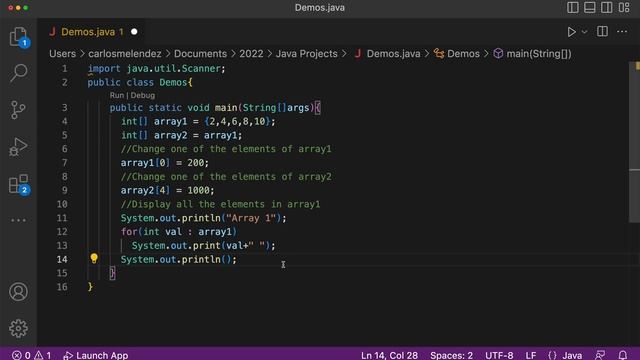This screenshot has height=360, width=640.
Task: Click the feedback icon in status bar
Action: click(600, 355)
